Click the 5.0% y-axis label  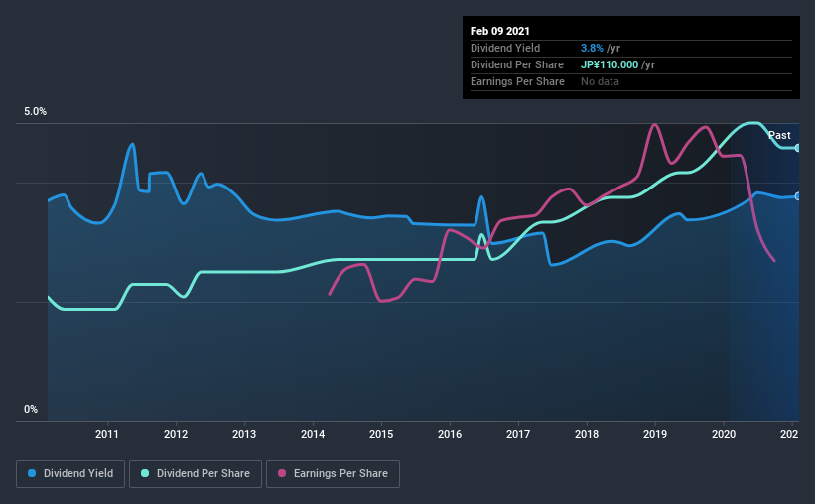coord(35,112)
